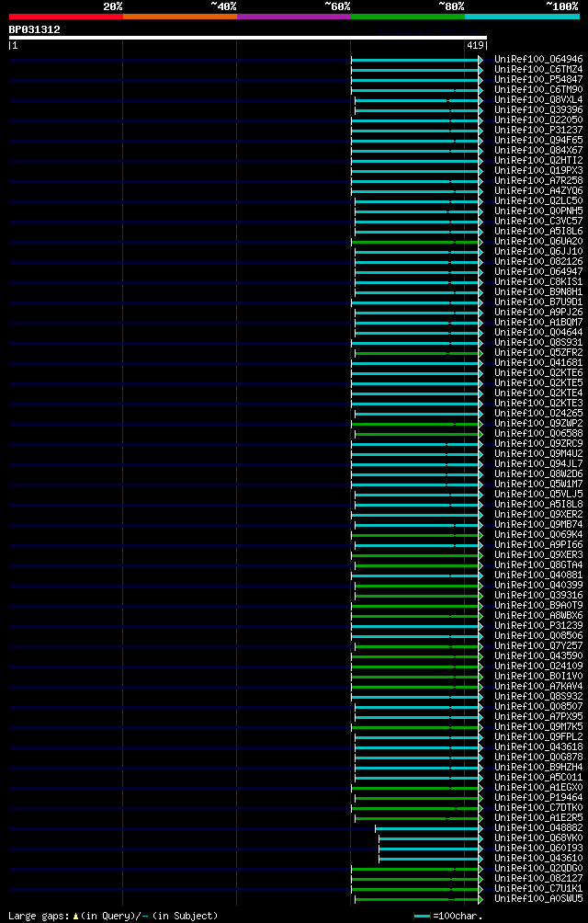Click the UniRef100_O64946 hit label
The width and height of the screenshot is (588, 923).
(538, 60)
